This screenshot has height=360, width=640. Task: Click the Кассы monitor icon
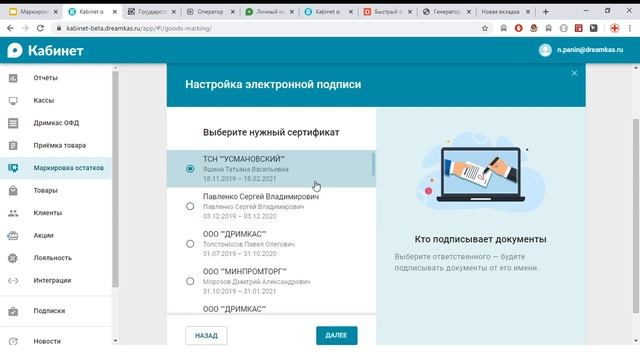[x=13, y=100]
